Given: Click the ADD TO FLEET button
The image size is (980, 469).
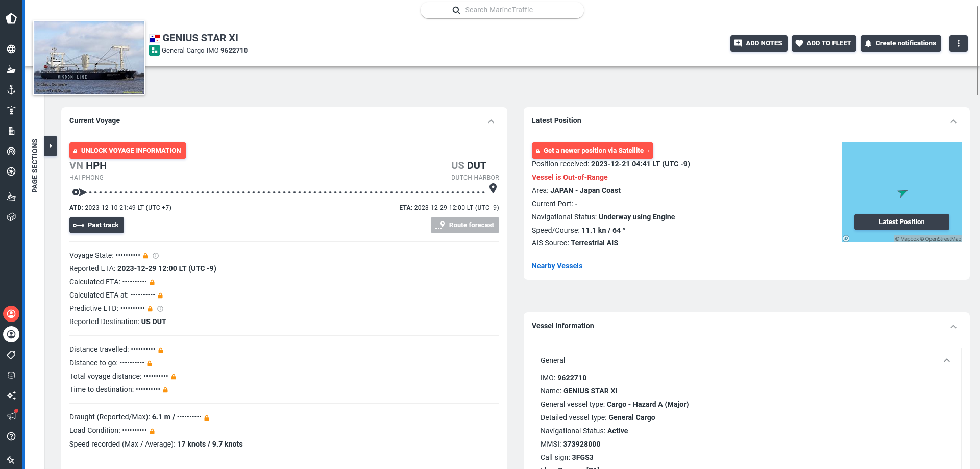Looking at the screenshot, I should point(824,43).
